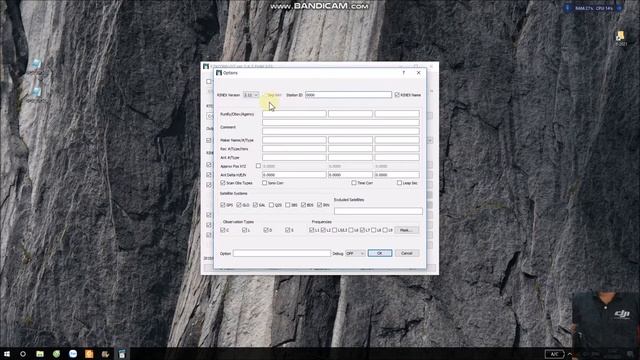Open the orange app on taskbar

[89, 354]
